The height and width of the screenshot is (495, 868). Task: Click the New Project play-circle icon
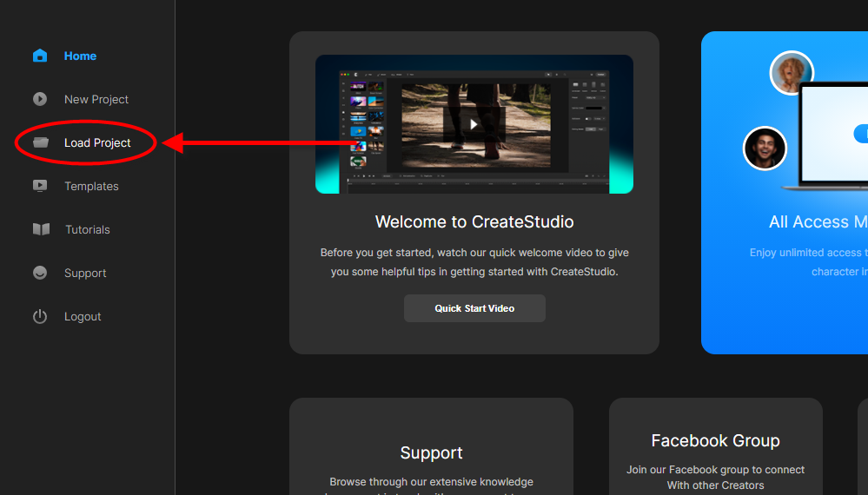tap(40, 99)
